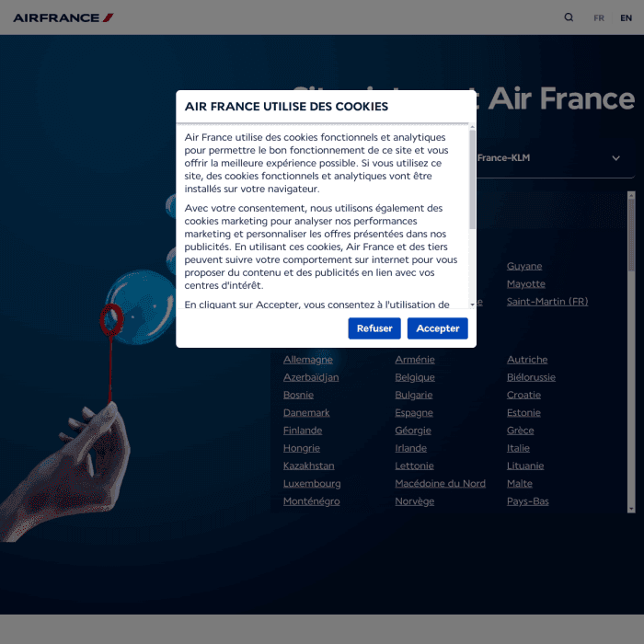Open the Guyane link
The width and height of the screenshot is (644, 644).
[524, 266]
